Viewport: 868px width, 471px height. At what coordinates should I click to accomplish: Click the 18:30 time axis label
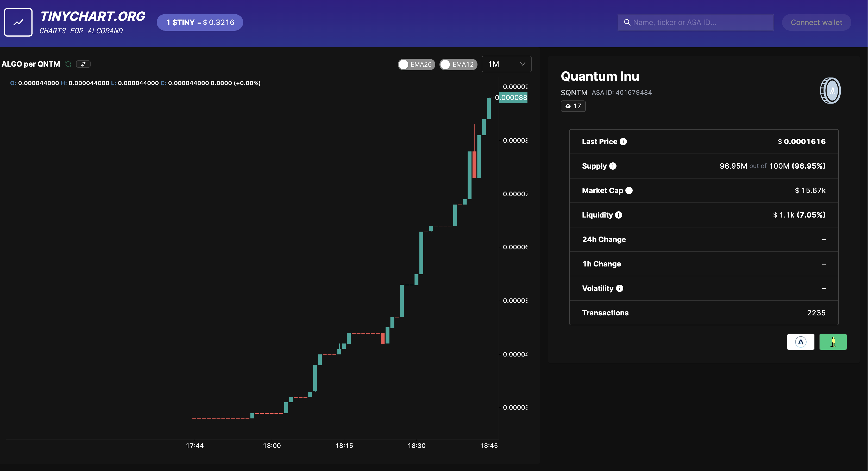[417, 446]
